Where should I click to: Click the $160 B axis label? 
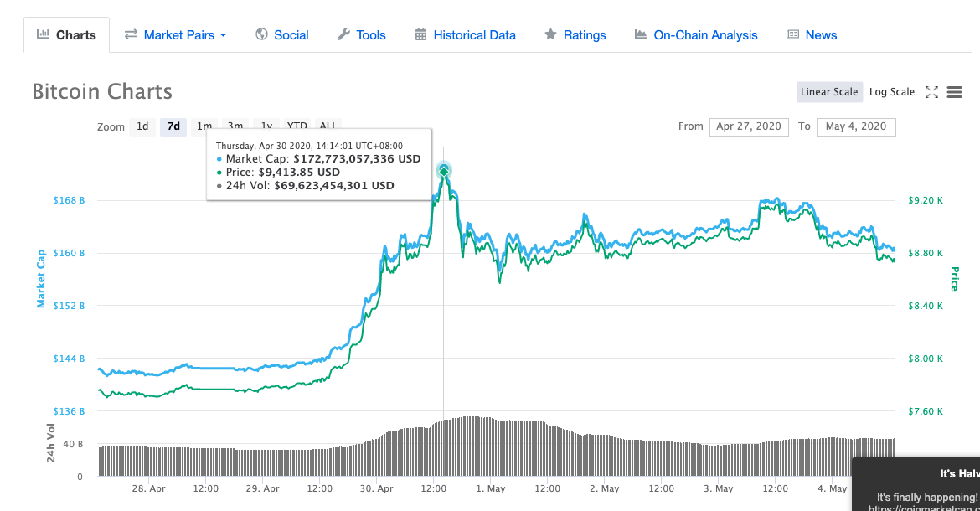[69, 253]
